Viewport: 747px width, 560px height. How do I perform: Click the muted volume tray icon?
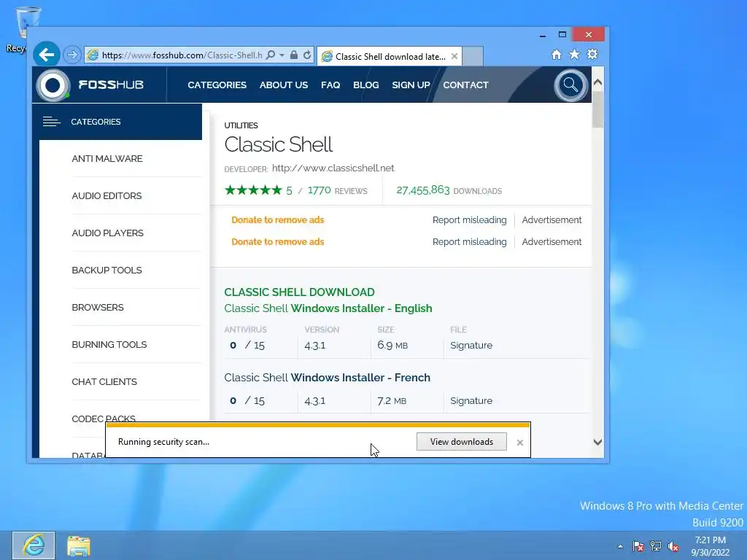pos(673,546)
